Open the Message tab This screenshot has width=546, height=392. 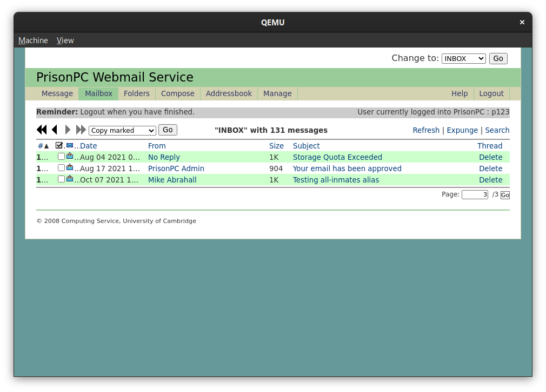[x=57, y=93]
